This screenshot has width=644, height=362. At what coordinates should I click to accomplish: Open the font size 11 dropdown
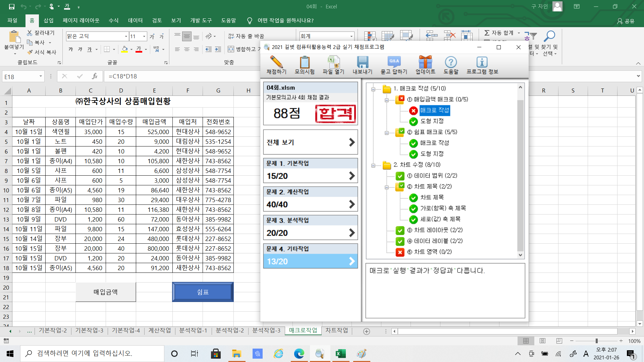click(144, 36)
